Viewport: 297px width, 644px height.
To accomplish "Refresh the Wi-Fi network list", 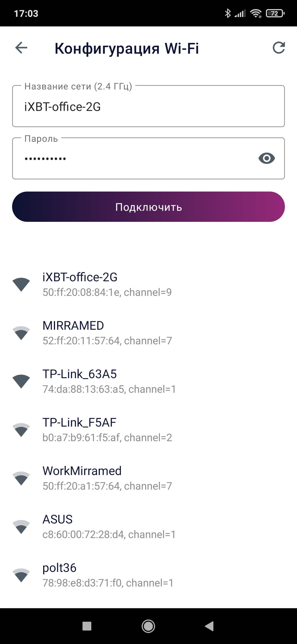I will point(278,48).
